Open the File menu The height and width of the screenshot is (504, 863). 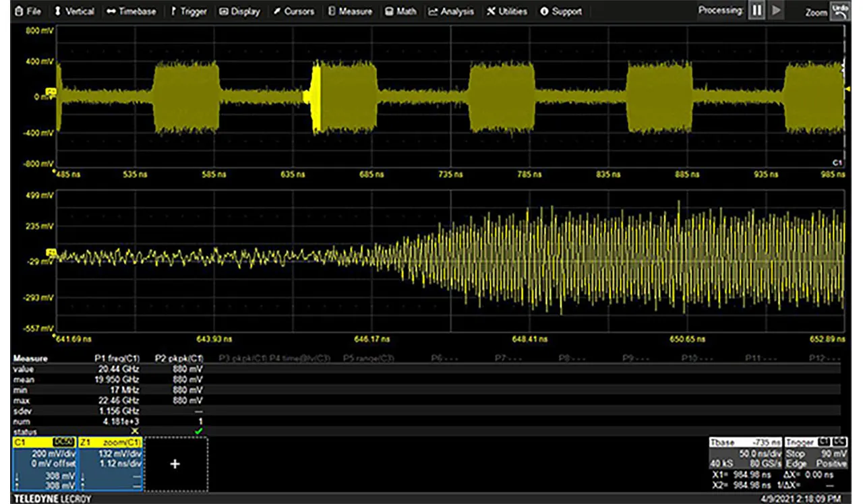point(27,11)
